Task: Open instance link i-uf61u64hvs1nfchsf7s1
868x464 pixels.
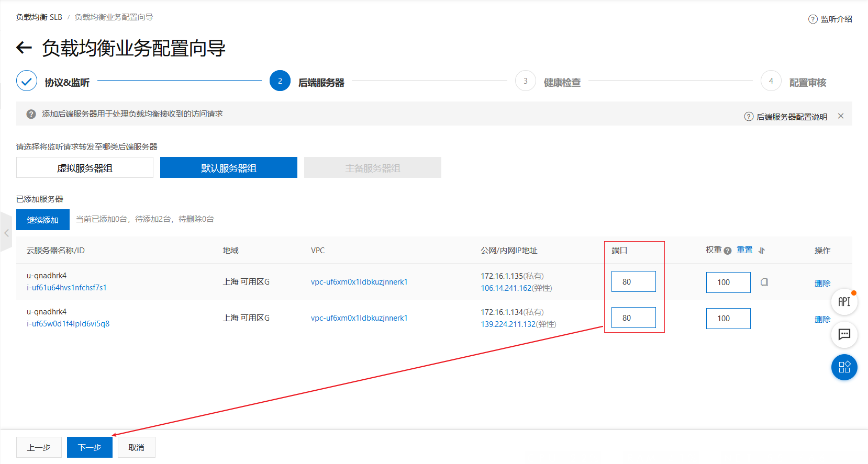Action: [x=66, y=288]
